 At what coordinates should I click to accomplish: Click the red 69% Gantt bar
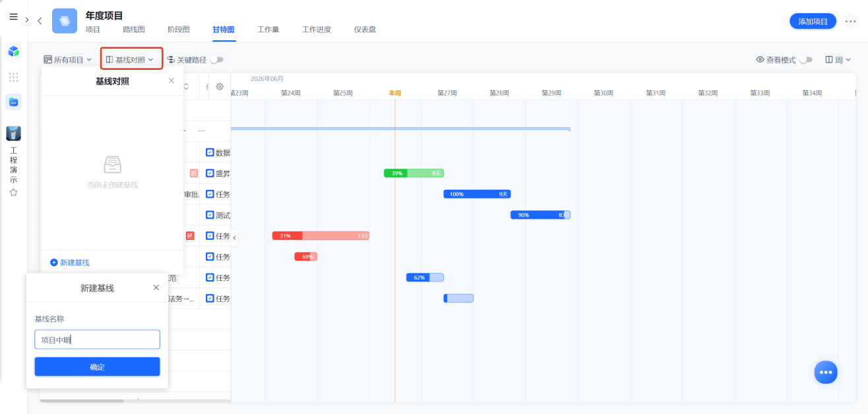coord(305,256)
